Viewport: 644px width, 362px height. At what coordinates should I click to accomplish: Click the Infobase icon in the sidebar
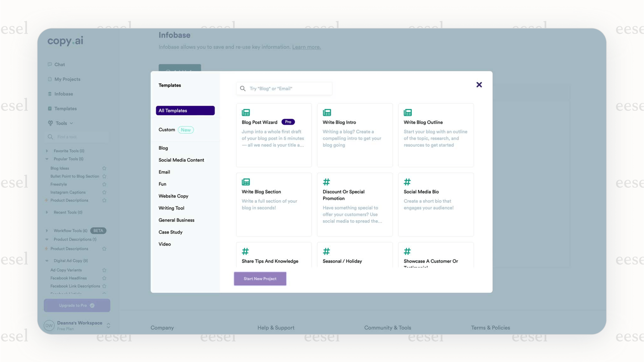click(50, 94)
